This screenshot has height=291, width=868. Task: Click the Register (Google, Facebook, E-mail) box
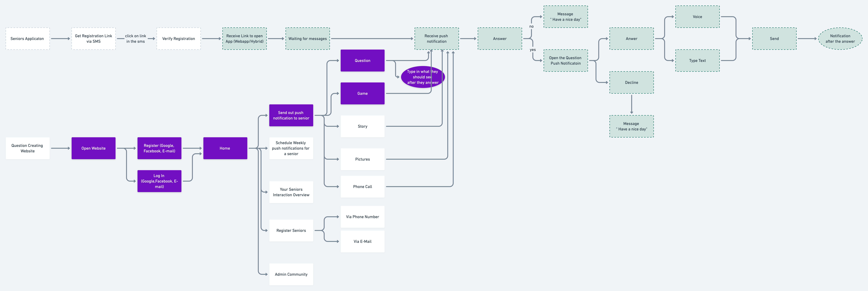159,148
